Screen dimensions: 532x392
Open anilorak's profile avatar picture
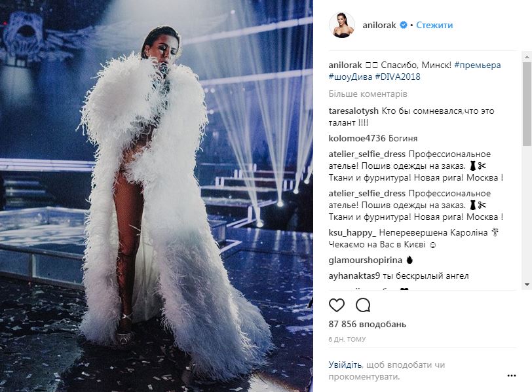(342, 25)
